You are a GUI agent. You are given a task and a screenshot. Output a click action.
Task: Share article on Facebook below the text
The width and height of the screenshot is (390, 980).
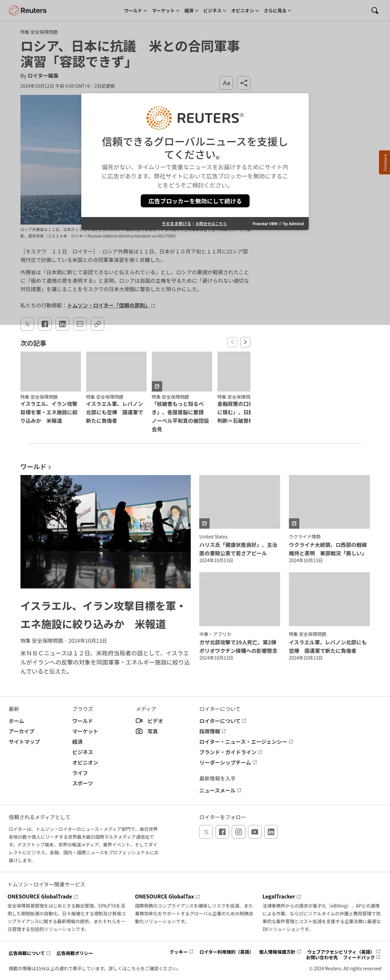coord(45,324)
